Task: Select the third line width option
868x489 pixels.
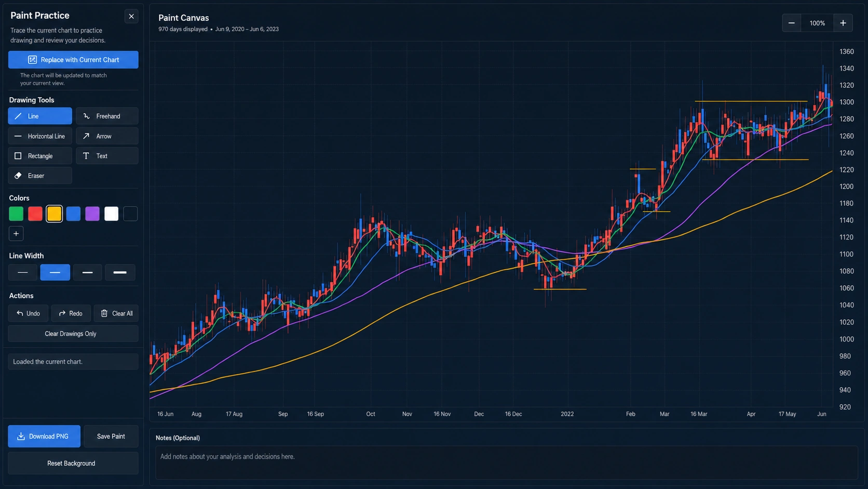Action: coord(87,272)
